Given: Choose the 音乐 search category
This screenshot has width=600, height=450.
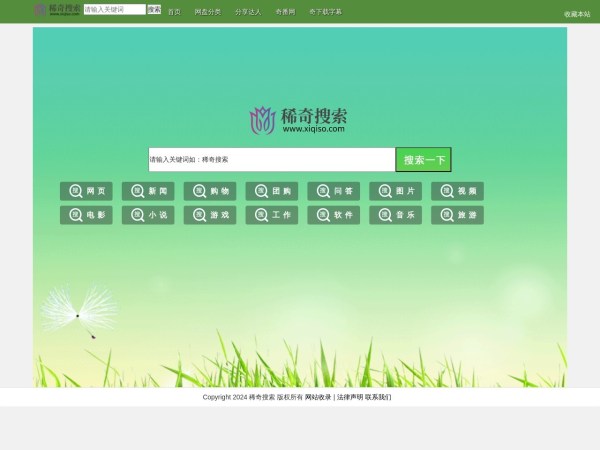Looking at the screenshot, I should click(x=395, y=215).
